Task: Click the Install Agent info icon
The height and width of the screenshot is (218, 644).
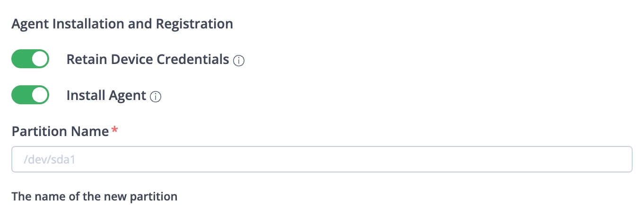Action: click(x=156, y=97)
